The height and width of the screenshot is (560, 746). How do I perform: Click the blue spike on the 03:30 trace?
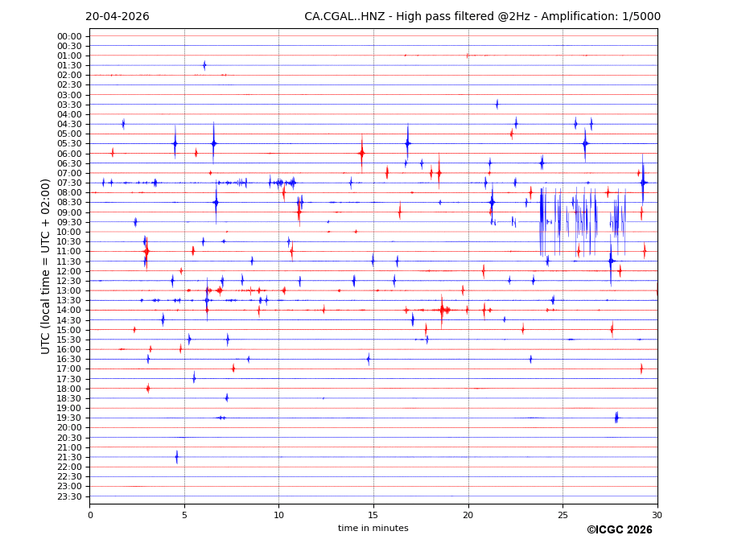click(497, 104)
